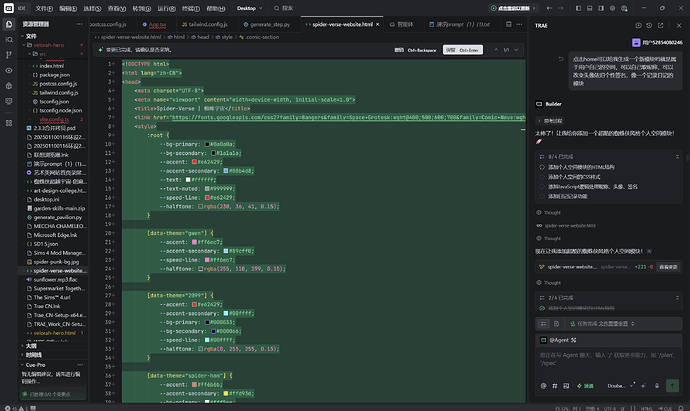This screenshot has height=411, width=690.
Task: Toggle the todo list view button
Action: coord(543,324)
